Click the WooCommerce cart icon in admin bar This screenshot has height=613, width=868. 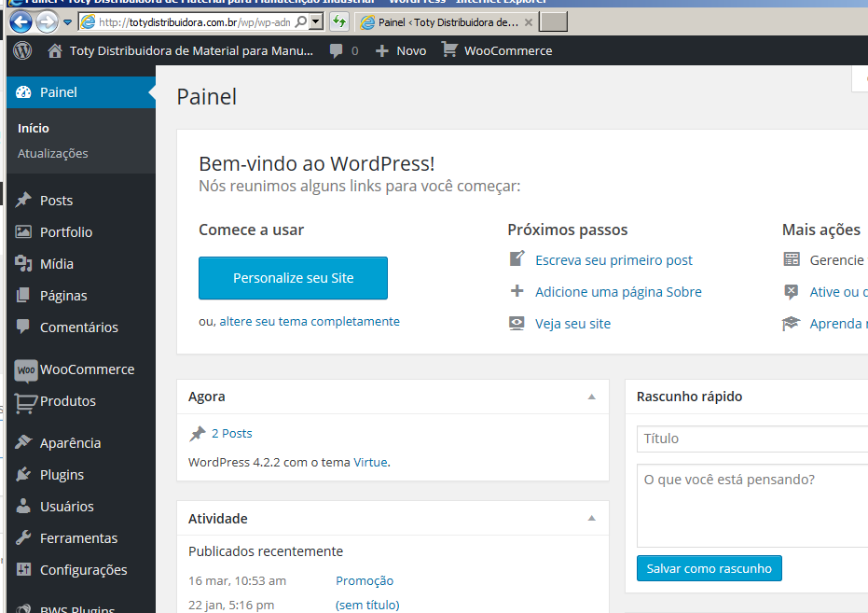pyautogui.click(x=450, y=50)
